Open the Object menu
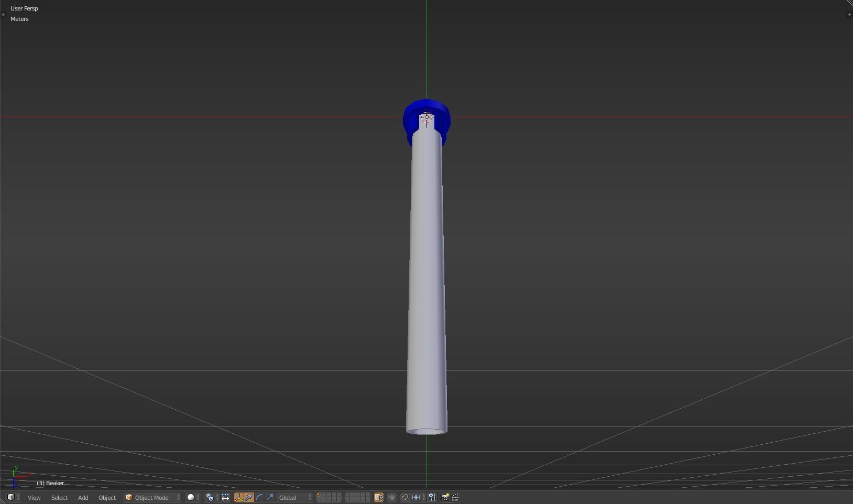 [107, 497]
